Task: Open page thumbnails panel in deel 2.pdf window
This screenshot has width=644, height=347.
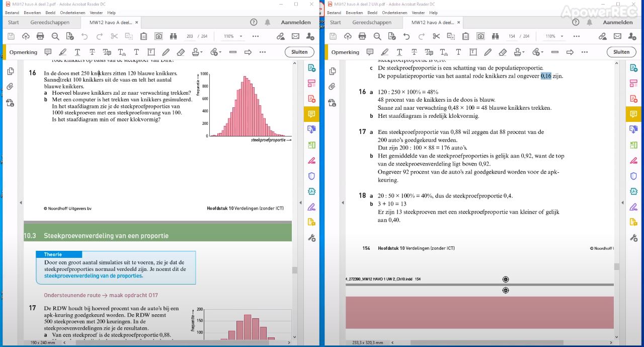Action: tap(10, 72)
